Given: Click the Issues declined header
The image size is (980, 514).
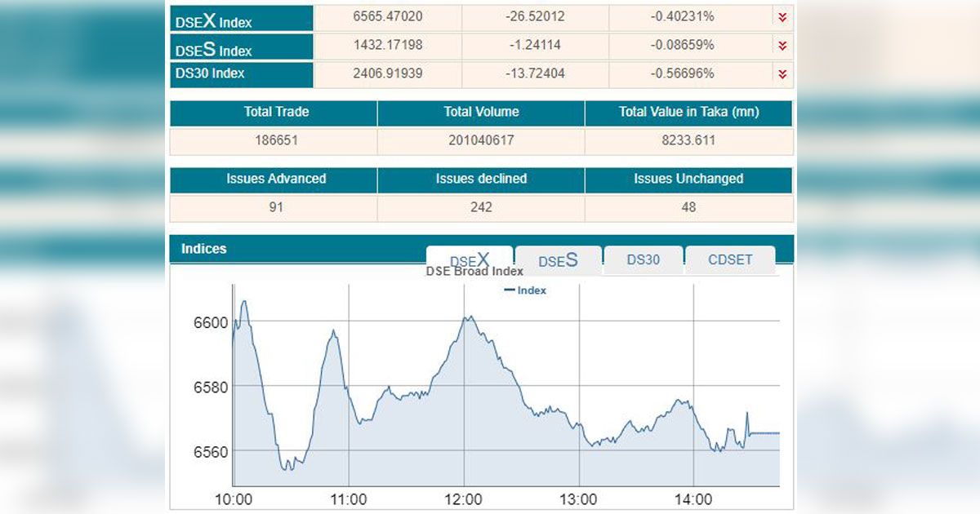Looking at the screenshot, I should (x=481, y=179).
